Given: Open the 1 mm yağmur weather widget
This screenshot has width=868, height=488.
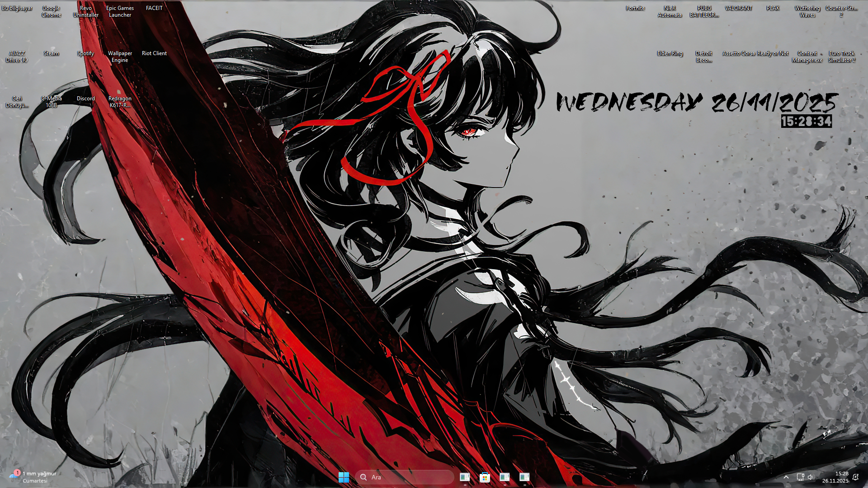Looking at the screenshot, I should click(33, 477).
